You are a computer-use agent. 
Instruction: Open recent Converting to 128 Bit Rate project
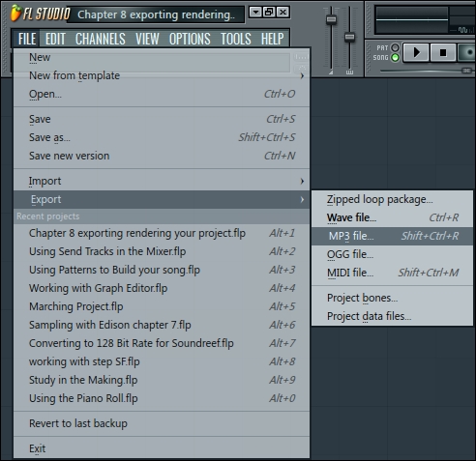tap(162, 343)
